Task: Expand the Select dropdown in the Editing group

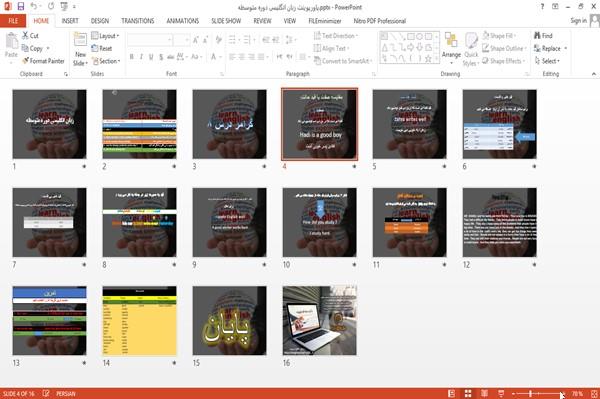Action: click(548, 61)
